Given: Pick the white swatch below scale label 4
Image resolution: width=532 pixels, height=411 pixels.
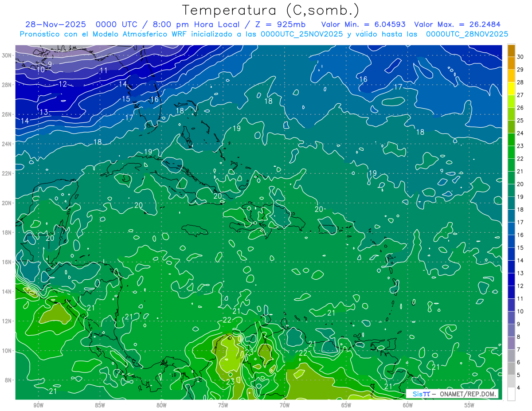Looking at the screenshot, I should [511, 394].
